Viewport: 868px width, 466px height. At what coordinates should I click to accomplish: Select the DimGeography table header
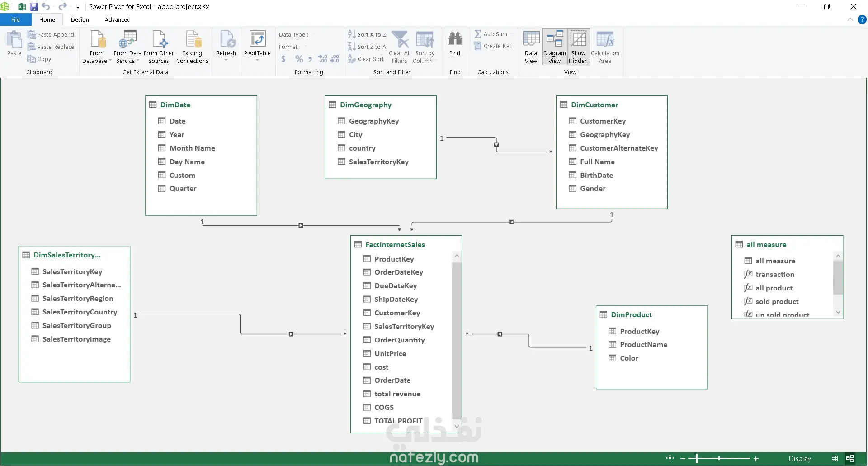click(366, 105)
